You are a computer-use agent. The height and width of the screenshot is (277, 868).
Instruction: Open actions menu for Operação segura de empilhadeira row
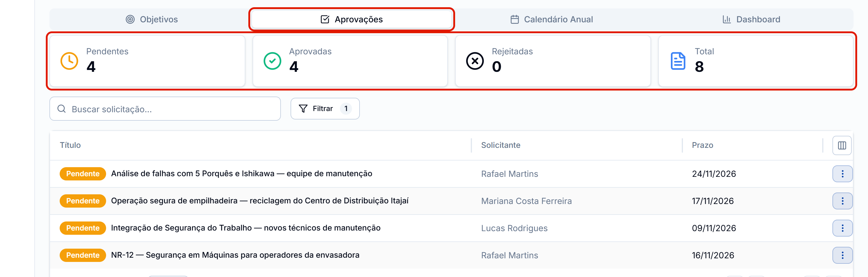pyautogui.click(x=842, y=201)
